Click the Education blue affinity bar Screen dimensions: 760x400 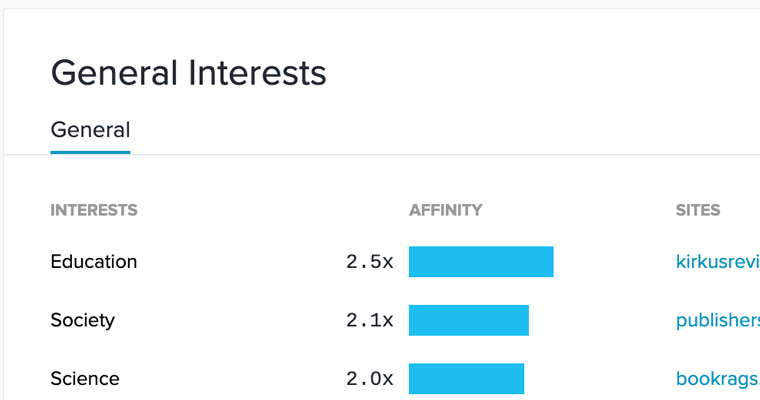tap(481, 262)
